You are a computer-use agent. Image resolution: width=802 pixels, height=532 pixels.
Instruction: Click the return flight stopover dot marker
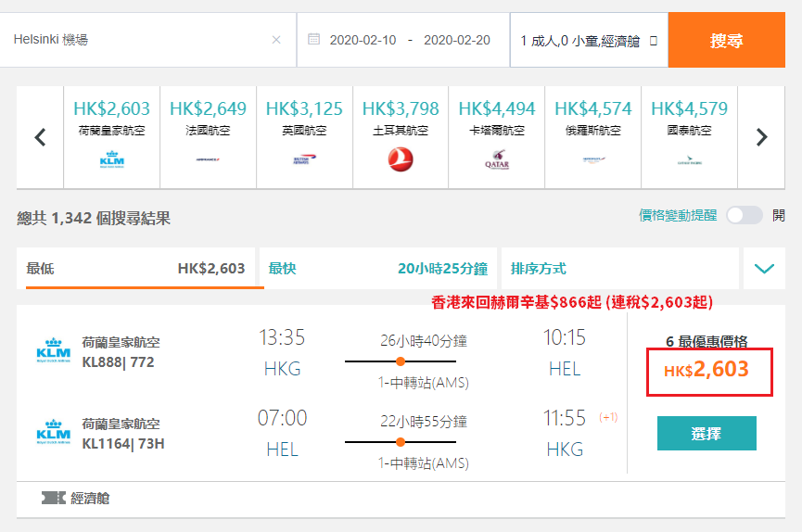[401, 442]
